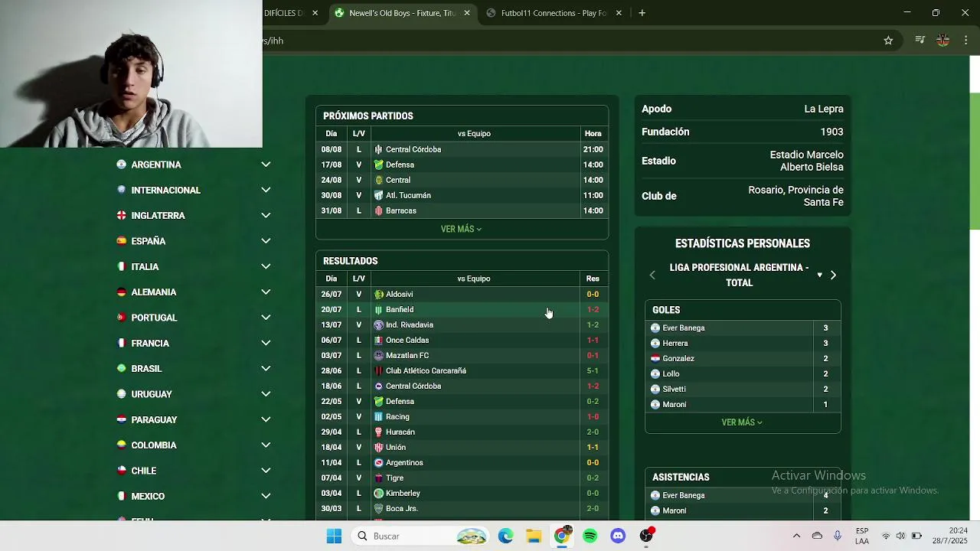Click Argentinos 0-0 result row
This screenshot has width=980, height=551.
click(x=462, y=462)
